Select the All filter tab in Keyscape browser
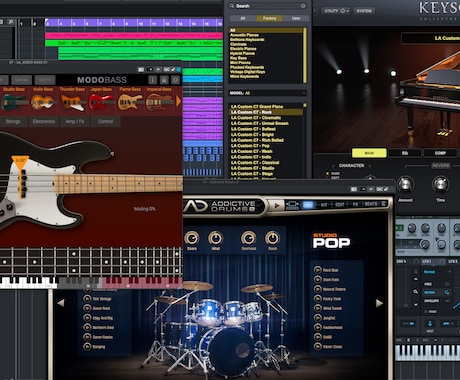The image size is (460, 380). click(x=243, y=18)
